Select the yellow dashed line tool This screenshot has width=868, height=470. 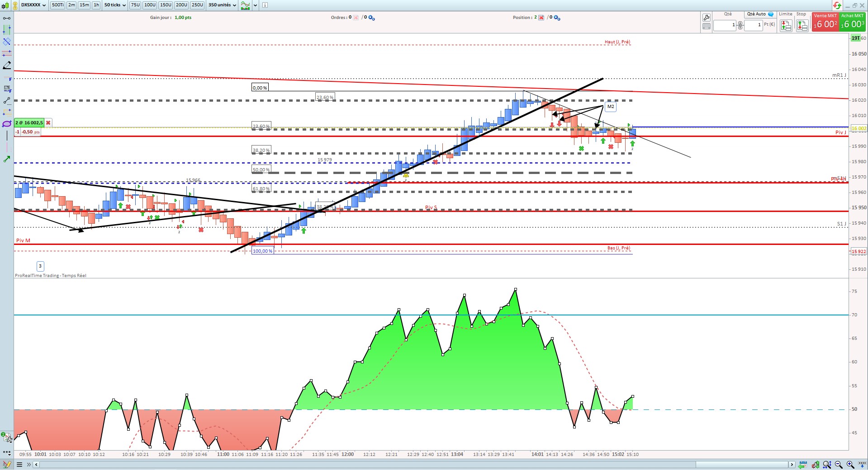[x=7, y=112]
